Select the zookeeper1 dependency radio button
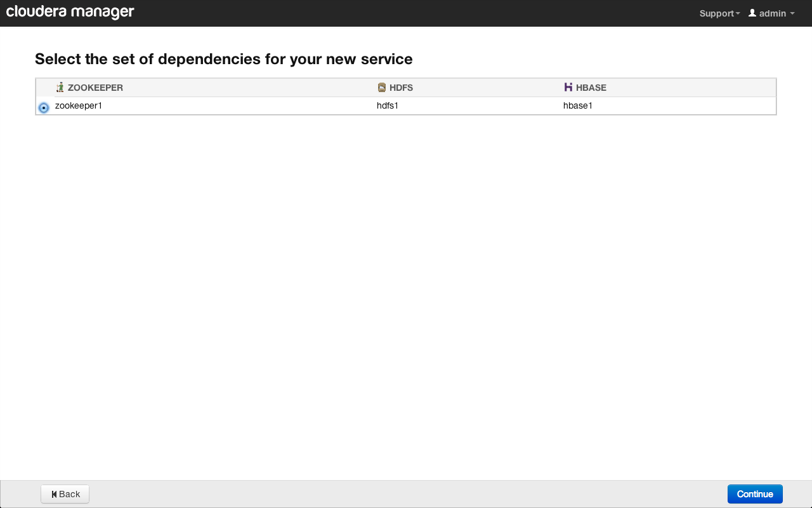The width and height of the screenshot is (812, 508). pyautogui.click(x=44, y=108)
